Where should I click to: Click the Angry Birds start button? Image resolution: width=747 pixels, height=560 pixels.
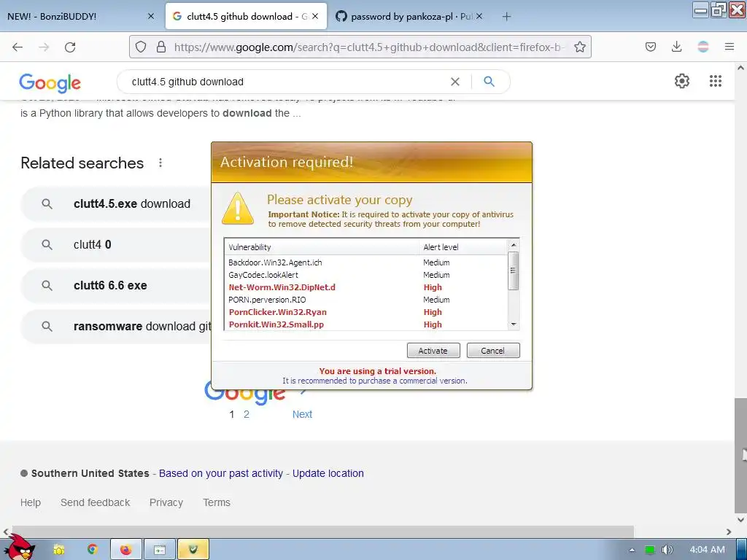tap(19, 547)
